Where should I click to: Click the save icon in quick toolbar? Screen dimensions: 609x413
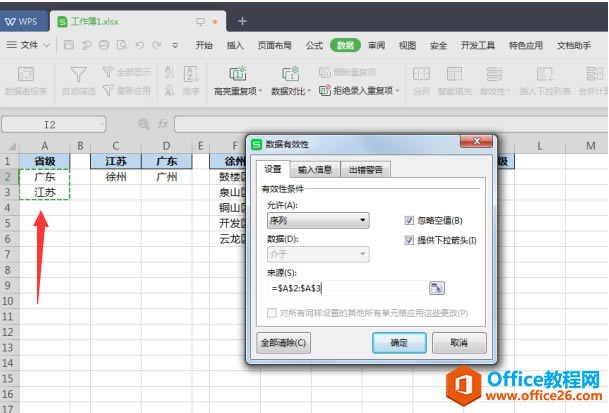(69, 45)
